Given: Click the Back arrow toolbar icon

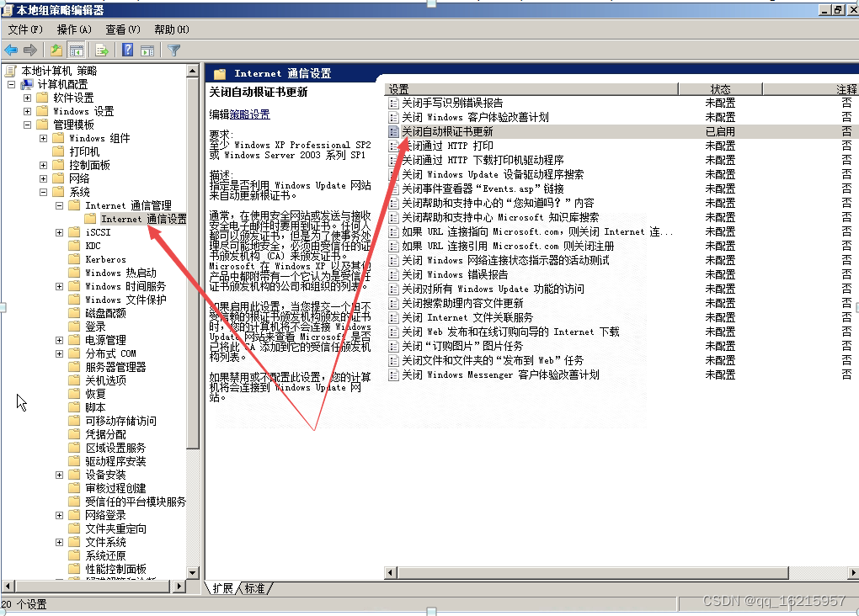Looking at the screenshot, I should click(11, 50).
